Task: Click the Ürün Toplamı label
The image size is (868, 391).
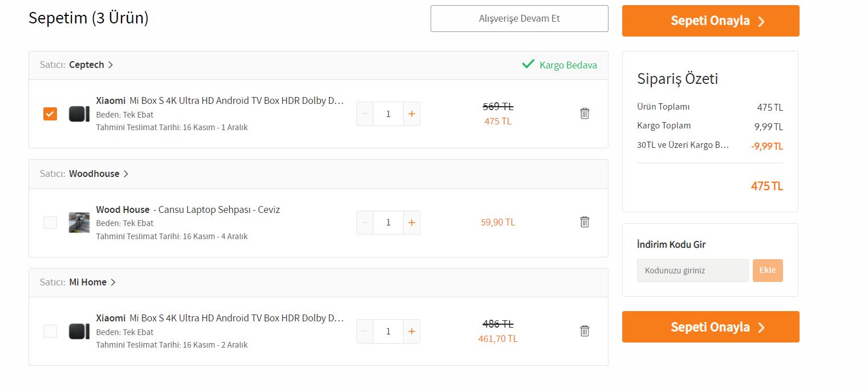Action: tap(663, 107)
